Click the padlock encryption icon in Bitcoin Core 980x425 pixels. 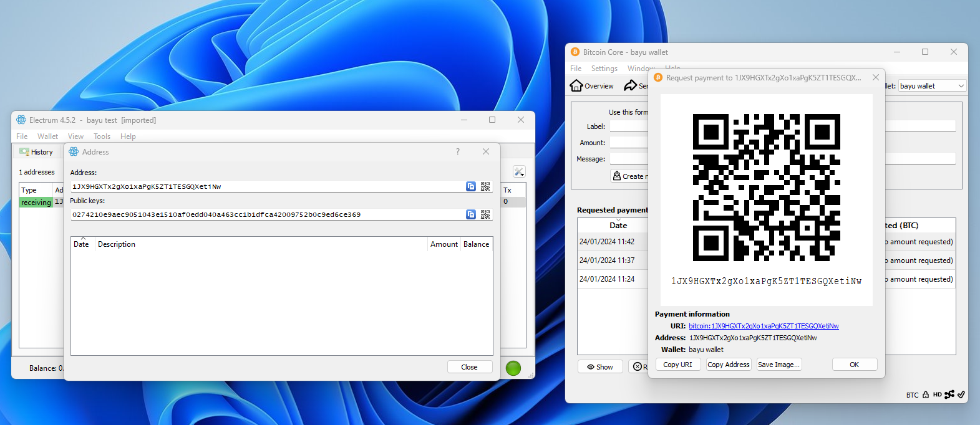pos(926,394)
